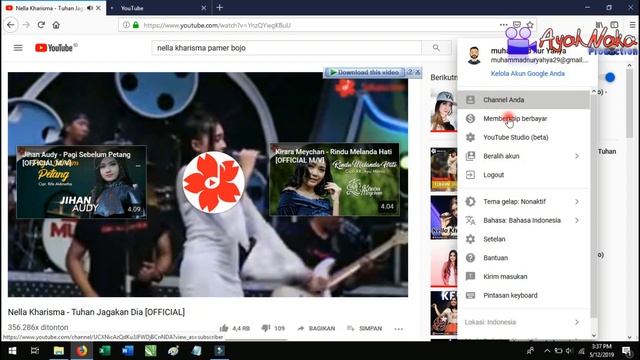The height and width of the screenshot is (360, 640).
Task: Open Jihan Audy Pagi Sebelum Petang card
Action: [x=81, y=182]
